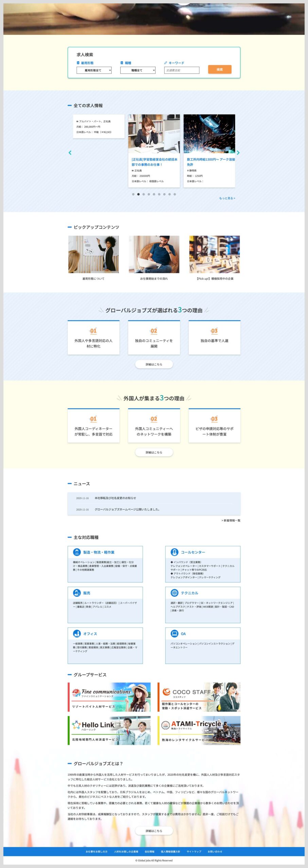Viewport: 308px width, 868px height.
Task: Open footer menu 人材をお探しの企業様
Action: [x=126, y=851]
